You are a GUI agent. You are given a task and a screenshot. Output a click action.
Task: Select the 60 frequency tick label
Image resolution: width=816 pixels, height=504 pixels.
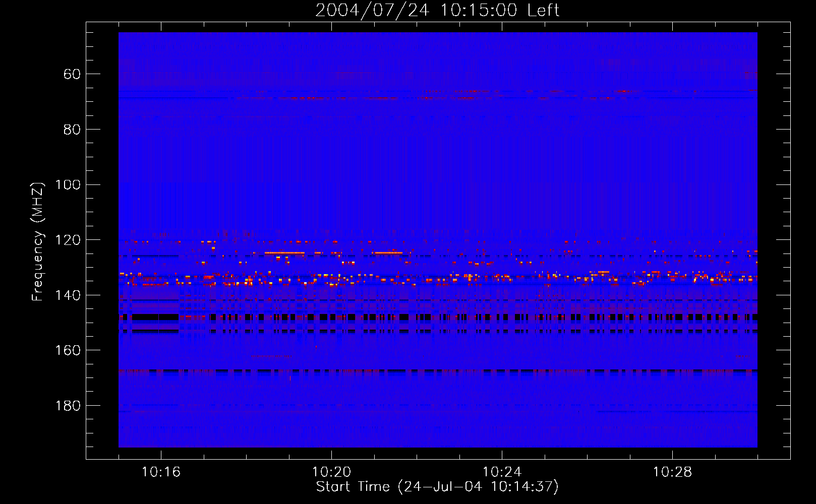(x=72, y=74)
